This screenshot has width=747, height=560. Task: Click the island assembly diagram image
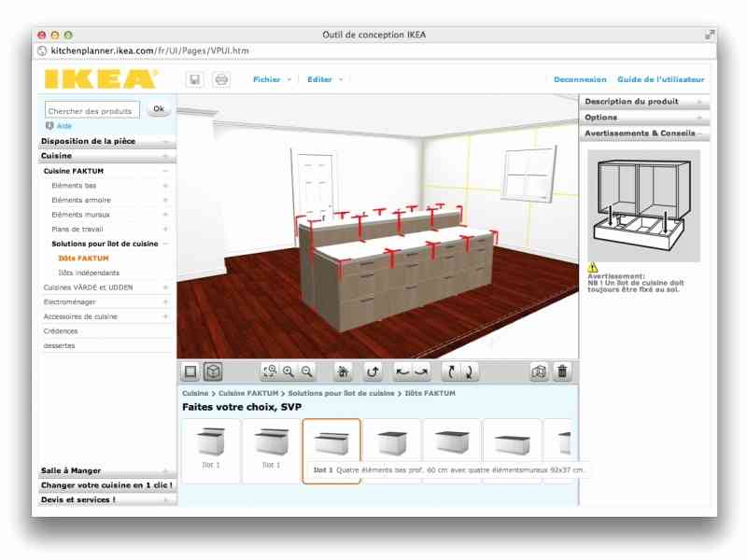pyautogui.click(x=643, y=205)
